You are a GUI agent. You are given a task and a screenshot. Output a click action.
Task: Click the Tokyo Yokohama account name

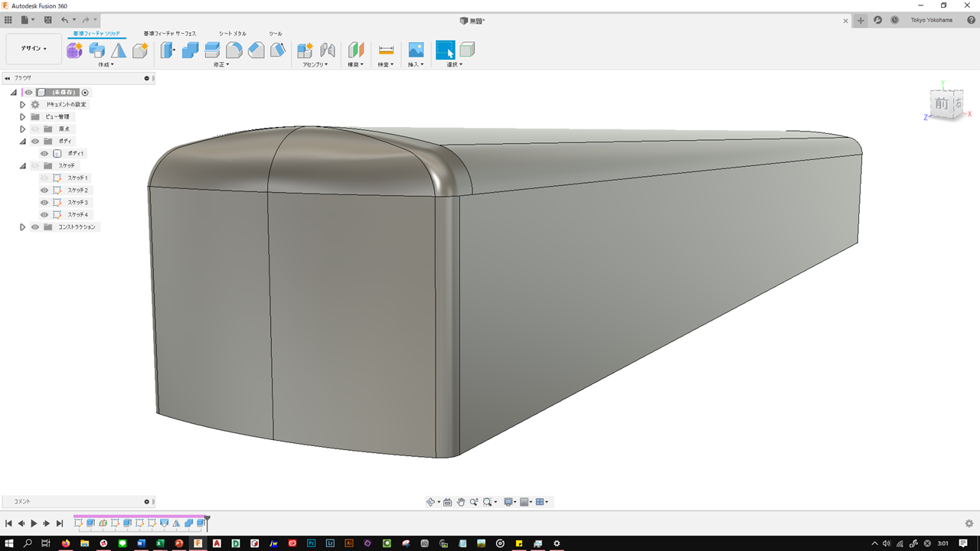coord(931,21)
